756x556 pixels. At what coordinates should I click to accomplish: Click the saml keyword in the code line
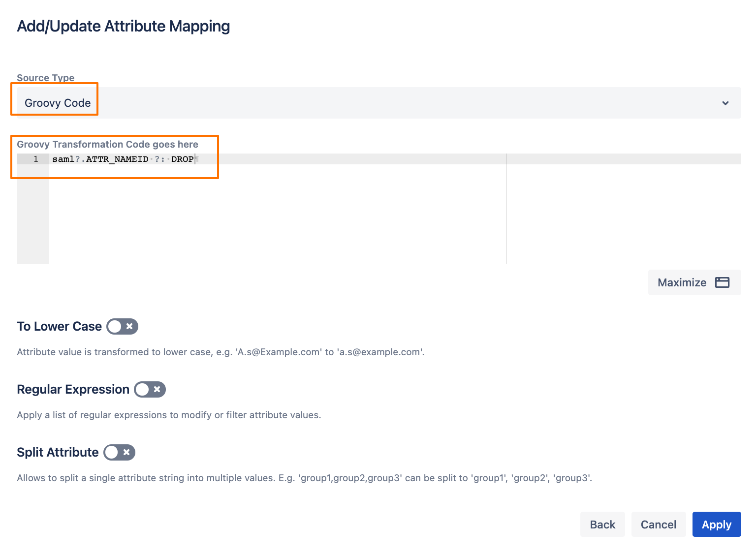[63, 159]
